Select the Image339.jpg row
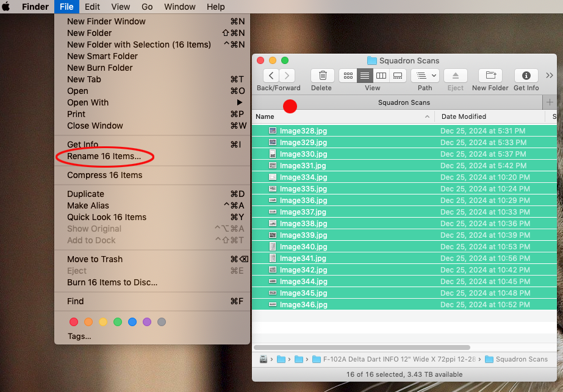The image size is (563, 392). pyautogui.click(x=404, y=235)
